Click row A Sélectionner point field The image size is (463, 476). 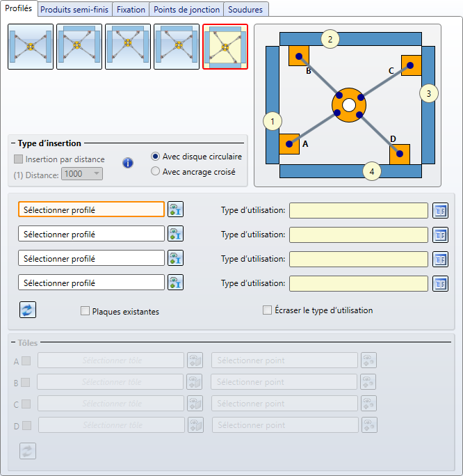point(284,360)
